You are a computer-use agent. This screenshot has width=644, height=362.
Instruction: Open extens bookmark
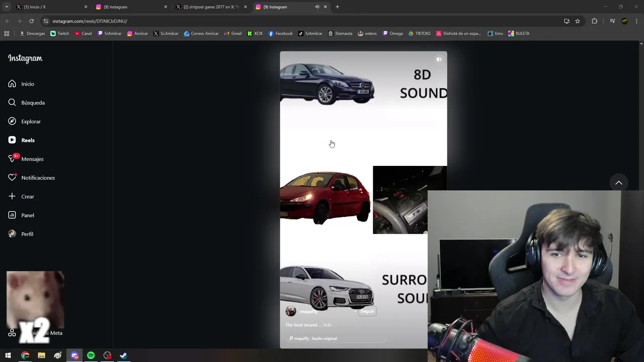[367, 34]
